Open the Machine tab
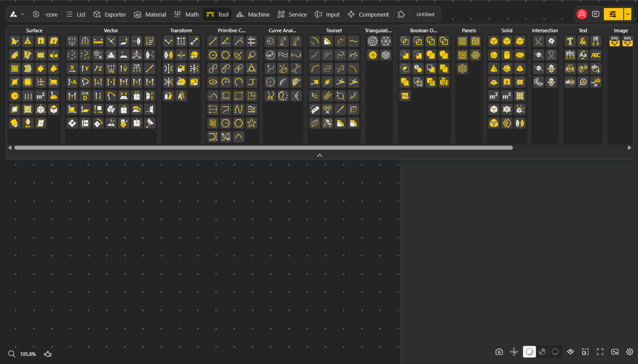 [x=253, y=14]
